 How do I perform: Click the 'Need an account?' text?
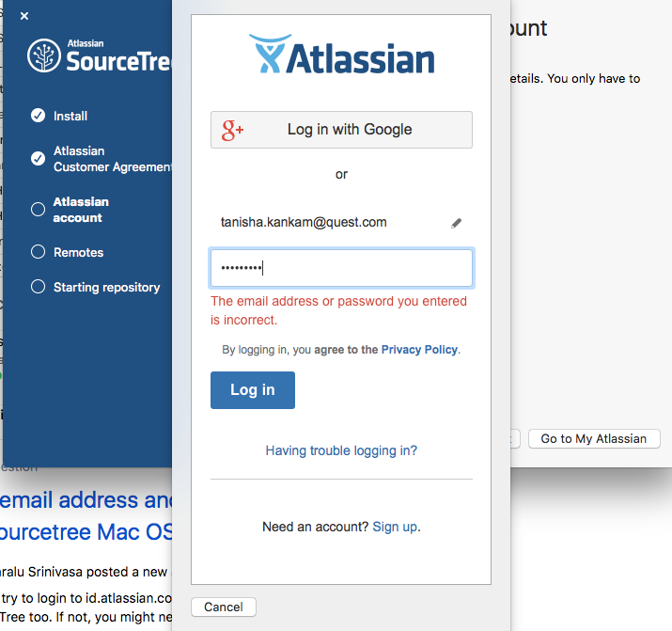point(316,527)
